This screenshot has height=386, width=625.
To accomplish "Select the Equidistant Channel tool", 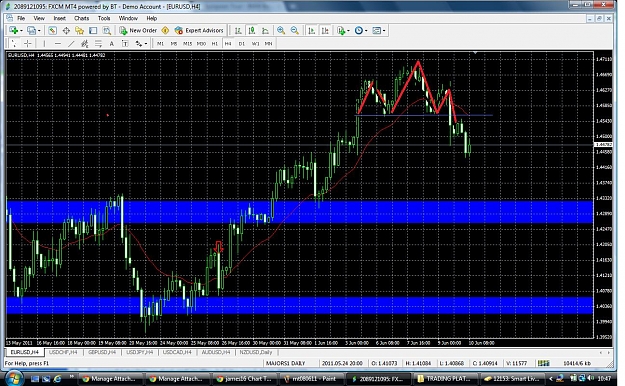I will tap(85, 43).
